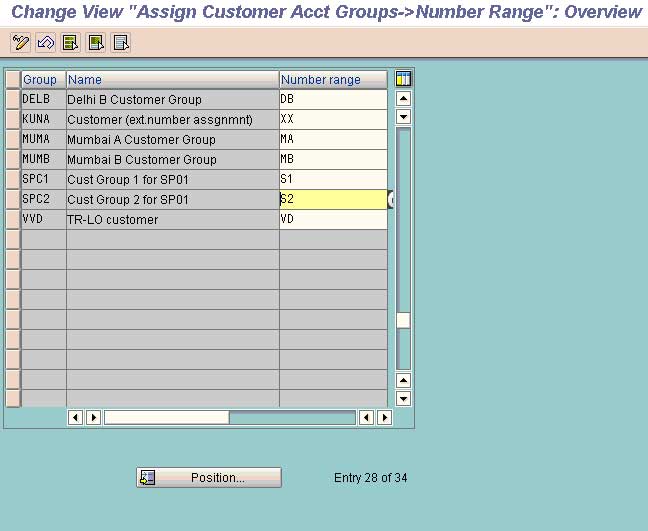This screenshot has width=648, height=531.
Task: Click the Number range column header
Action: (333, 79)
